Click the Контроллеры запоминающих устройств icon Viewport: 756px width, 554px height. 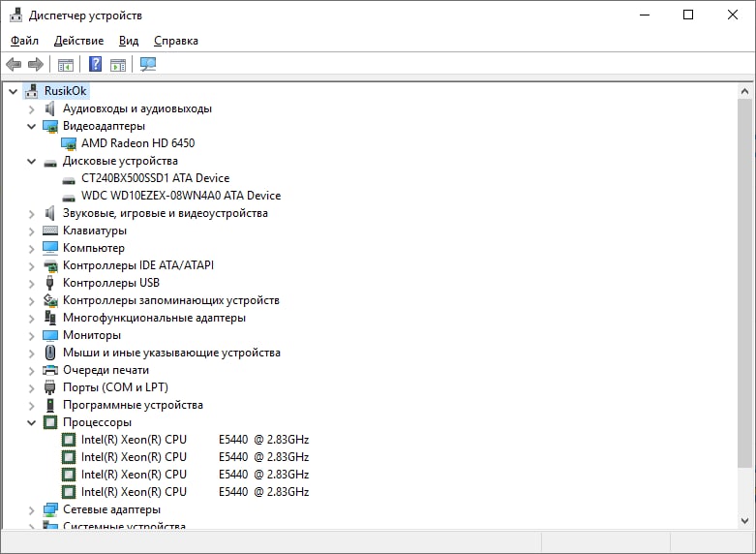point(50,300)
